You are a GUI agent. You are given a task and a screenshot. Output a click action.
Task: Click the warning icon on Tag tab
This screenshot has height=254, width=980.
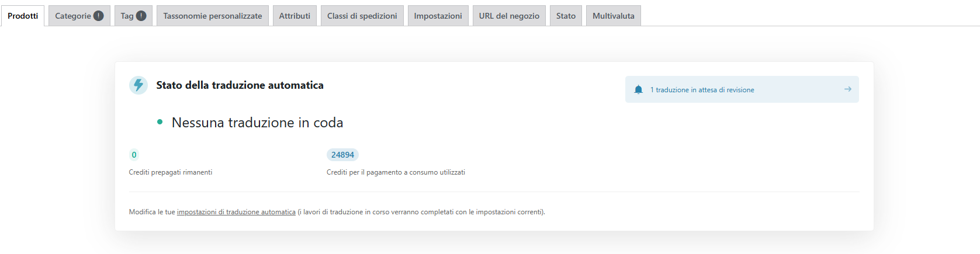pos(141,16)
